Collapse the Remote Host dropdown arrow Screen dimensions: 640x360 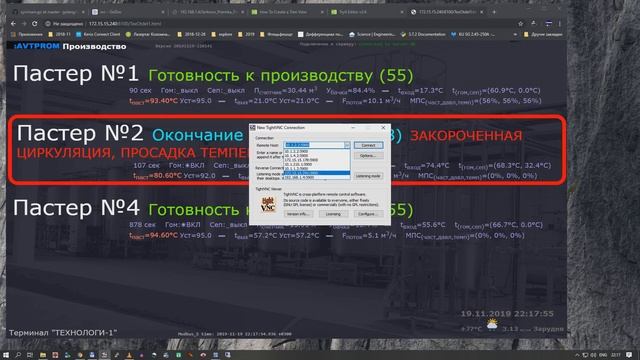coord(347,145)
